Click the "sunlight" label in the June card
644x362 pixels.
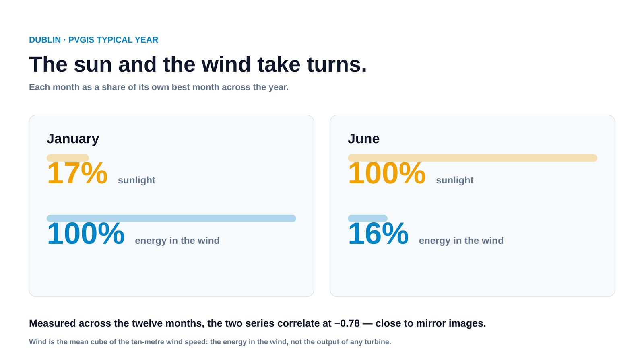pyautogui.click(x=455, y=180)
